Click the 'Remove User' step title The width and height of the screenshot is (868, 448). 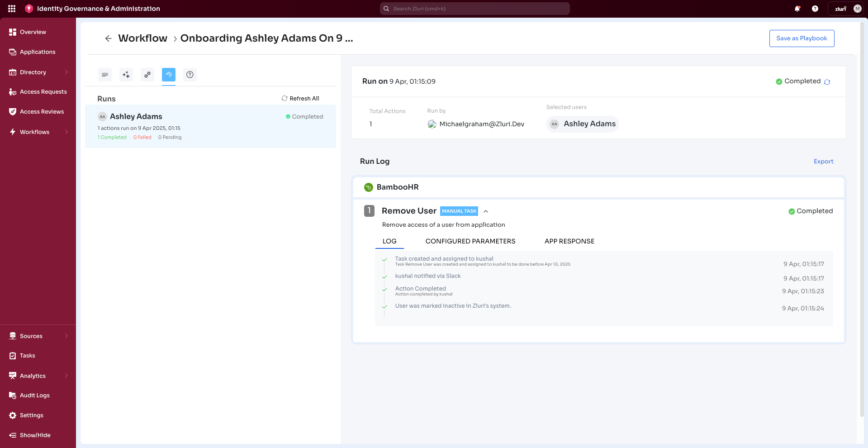(x=409, y=211)
